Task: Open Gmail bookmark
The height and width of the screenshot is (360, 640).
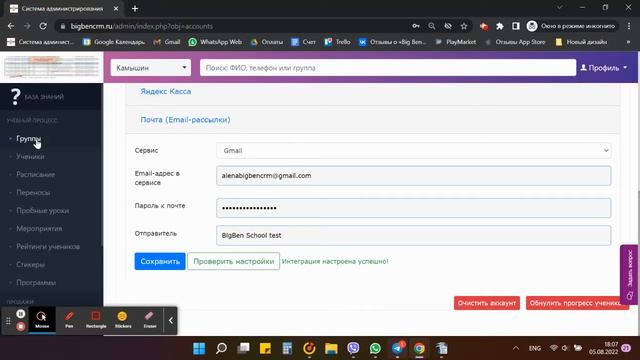Action: [x=167, y=42]
